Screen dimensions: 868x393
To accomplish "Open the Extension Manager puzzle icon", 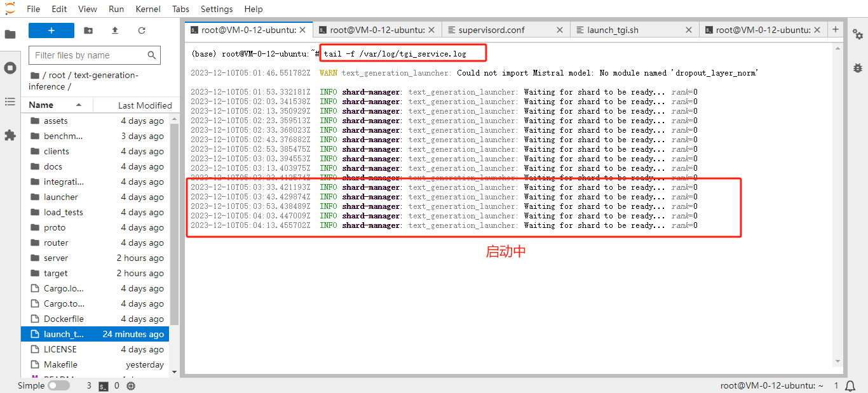I will (10, 135).
